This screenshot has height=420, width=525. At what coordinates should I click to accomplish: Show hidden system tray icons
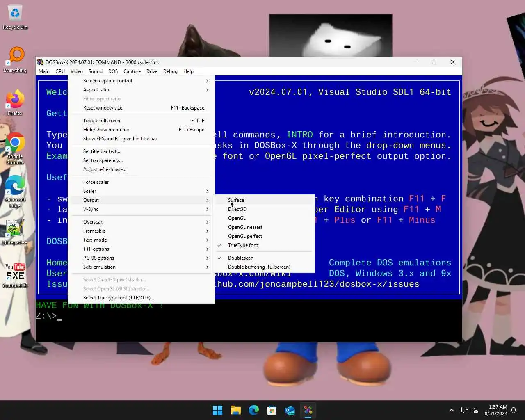click(x=452, y=410)
